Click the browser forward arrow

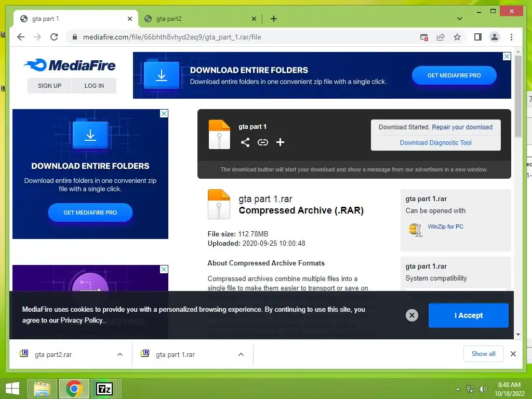pyautogui.click(x=37, y=37)
